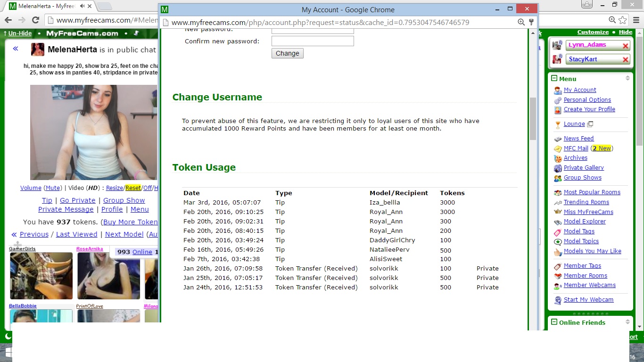Click the mail icon beside MFC Mail
Screen dimensions: 644x362
click(x=558, y=148)
